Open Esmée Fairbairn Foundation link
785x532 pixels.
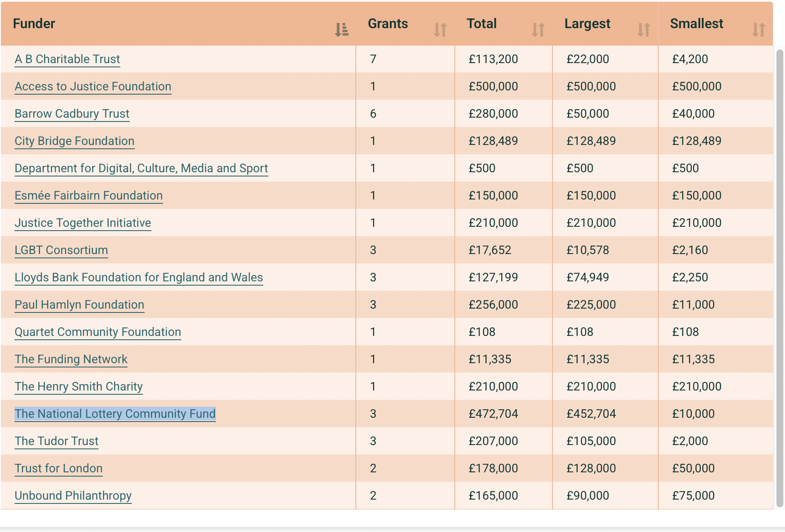point(89,196)
